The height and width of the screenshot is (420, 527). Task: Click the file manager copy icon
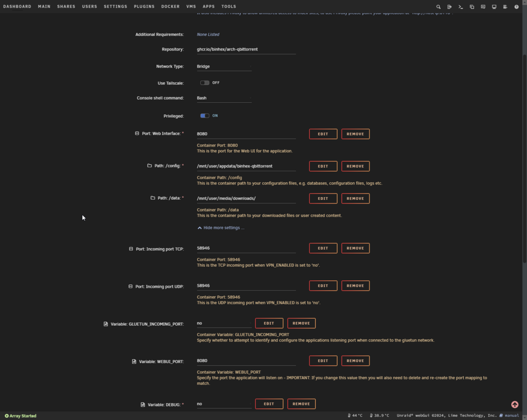tap(472, 7)
